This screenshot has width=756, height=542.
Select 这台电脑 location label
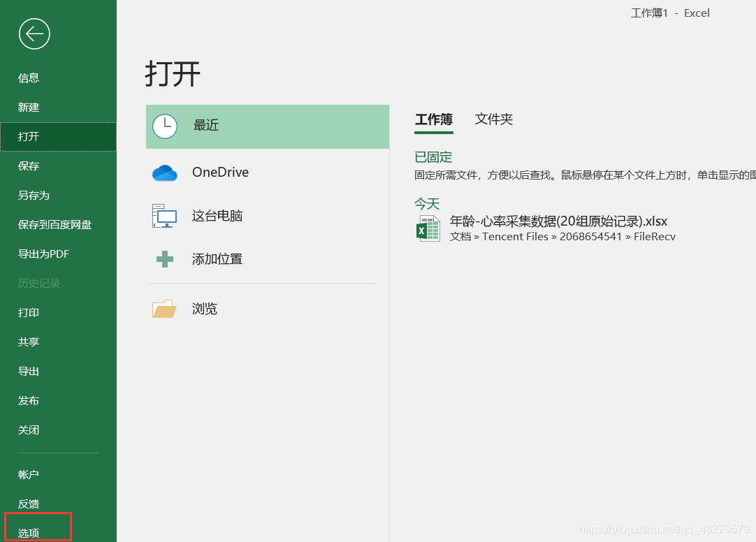pyautogui.click(x=217, y=216)
